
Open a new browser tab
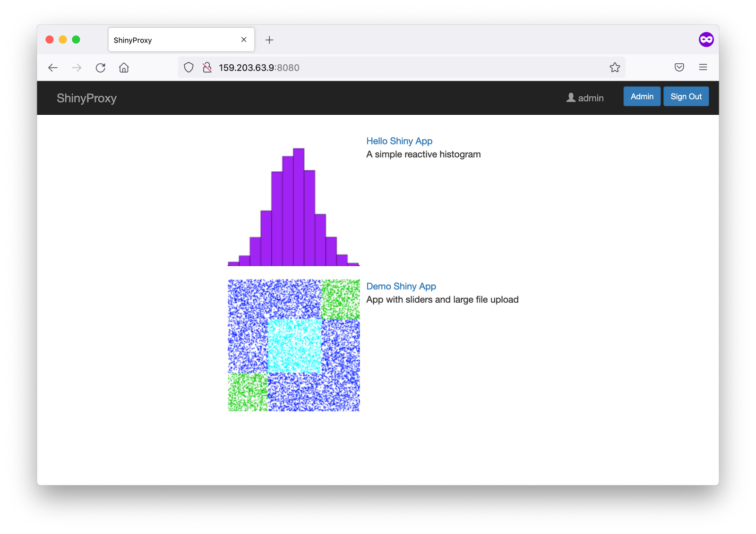[269, 40]
